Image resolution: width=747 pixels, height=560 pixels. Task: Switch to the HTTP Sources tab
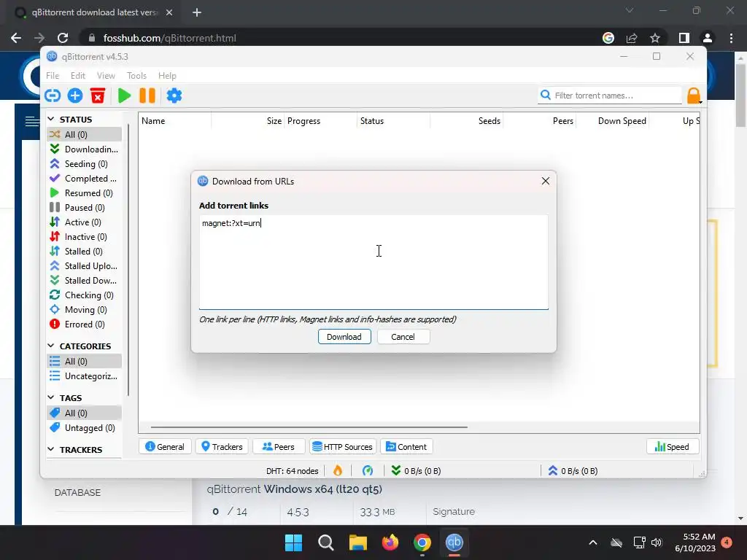(343, 447)
